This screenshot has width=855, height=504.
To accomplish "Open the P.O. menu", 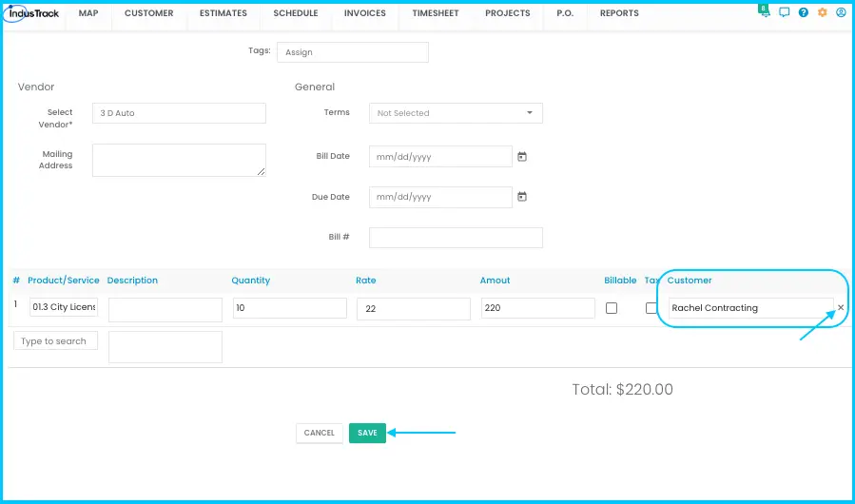I will (565, 13).
